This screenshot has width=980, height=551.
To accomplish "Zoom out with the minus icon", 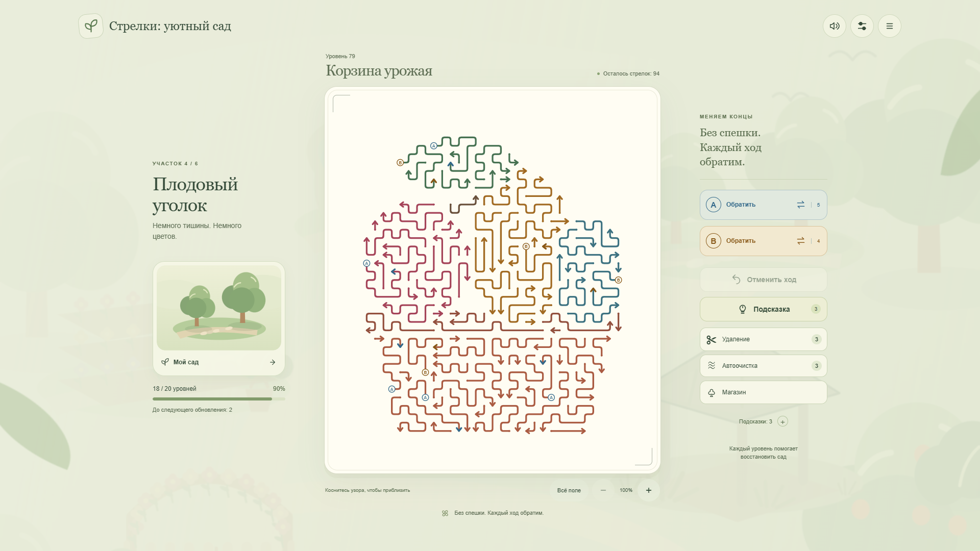I will tap(603, 490).
